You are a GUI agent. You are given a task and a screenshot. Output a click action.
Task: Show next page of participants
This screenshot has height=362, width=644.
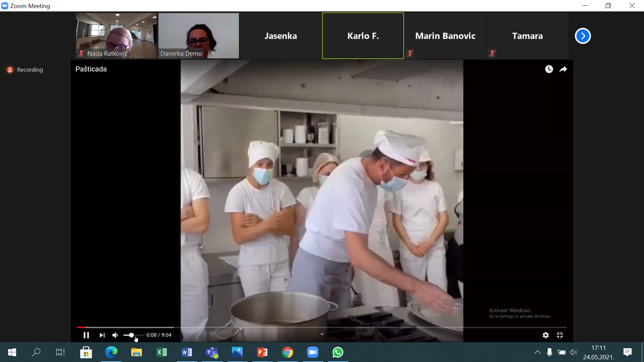(583, 36)
